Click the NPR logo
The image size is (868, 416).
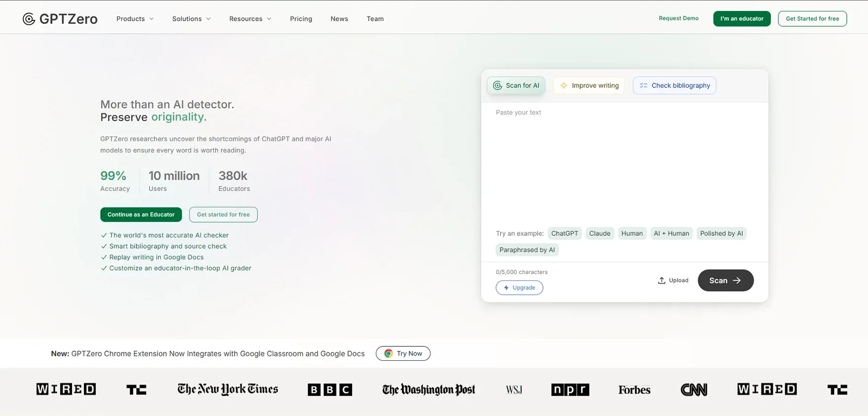coord(570,390)
